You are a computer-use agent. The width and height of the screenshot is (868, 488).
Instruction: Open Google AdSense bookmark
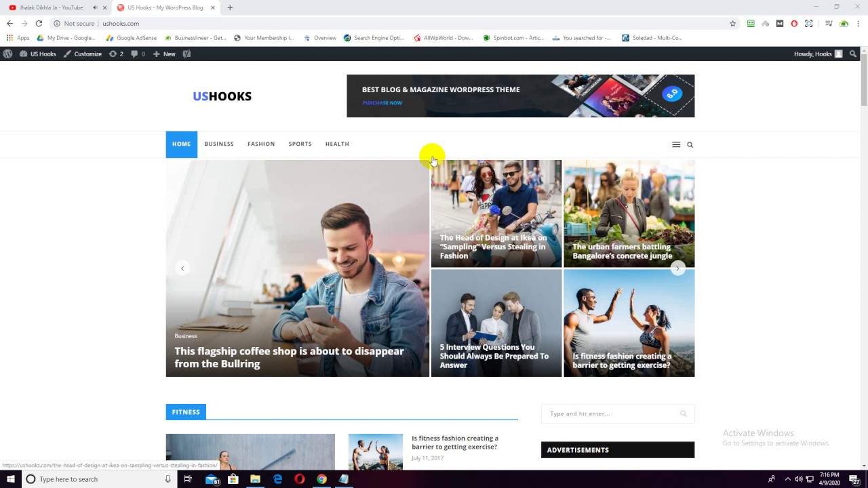coord(132,38)
